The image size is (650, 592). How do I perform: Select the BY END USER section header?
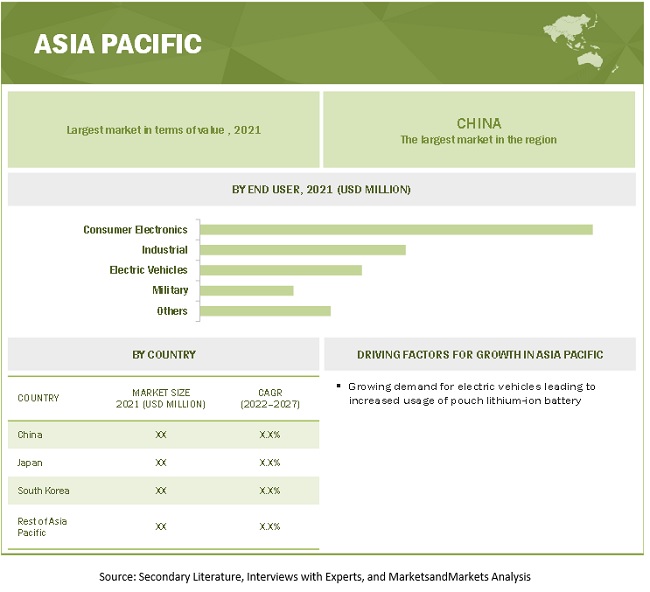point(321,189)
